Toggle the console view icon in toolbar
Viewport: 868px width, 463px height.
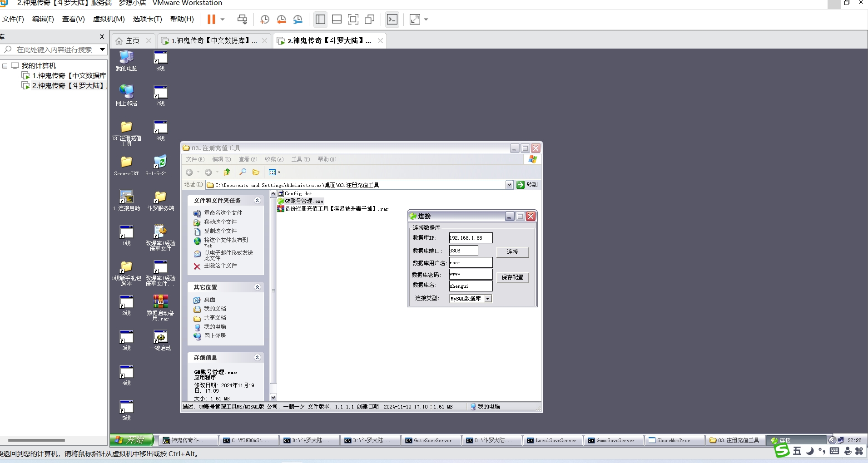pyautogui.click(x=392, y=19)
